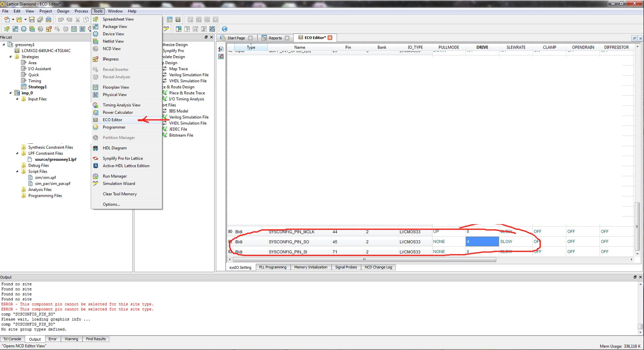Click the Cut scissors toolbar icon
This screenshot has height=350, width=644.
click(x=78, y=20)
